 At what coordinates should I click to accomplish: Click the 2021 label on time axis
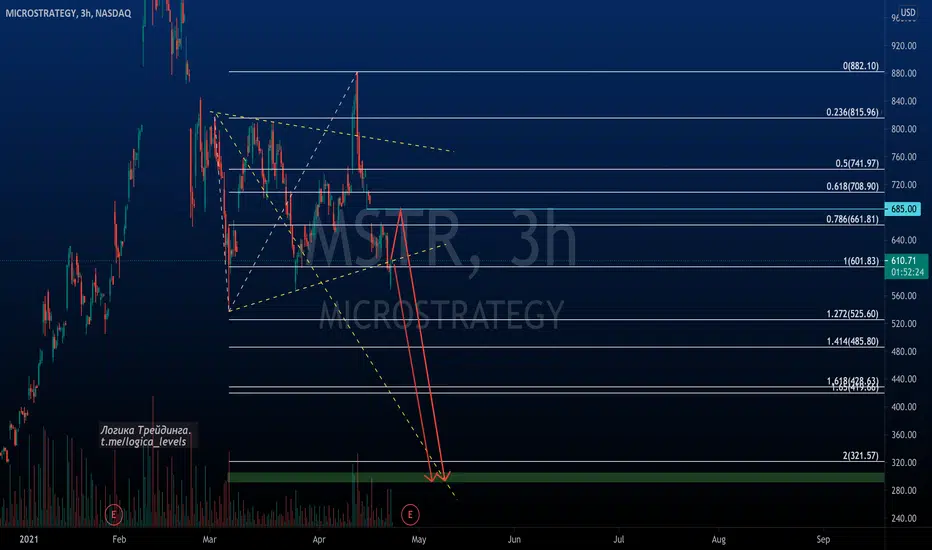[x=29, y=539]
